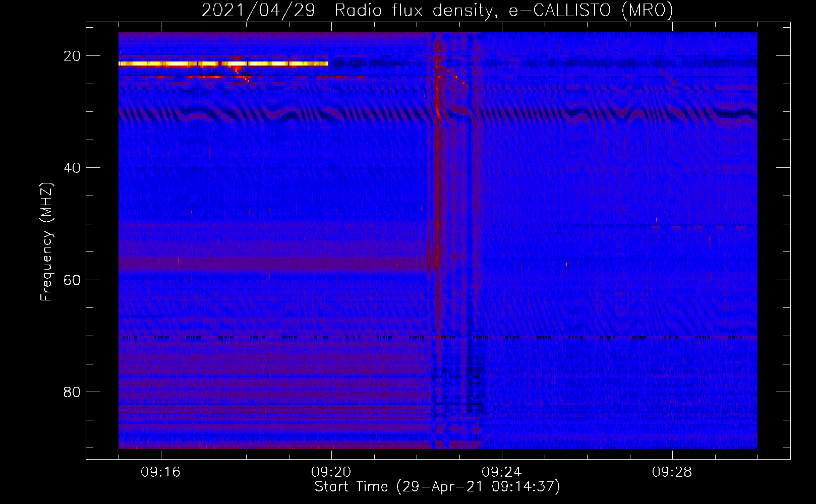This screenshot has width=816, height=504.
Task: Click the '80' frequency tick label
Action: click(73, 392)
